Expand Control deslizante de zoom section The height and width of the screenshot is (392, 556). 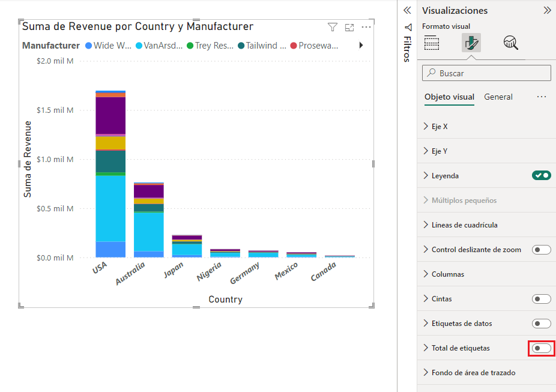[426, 250]
